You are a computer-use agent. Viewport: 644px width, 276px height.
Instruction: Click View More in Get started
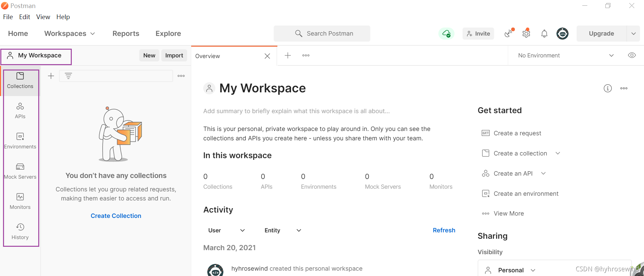tap(503, 214)
